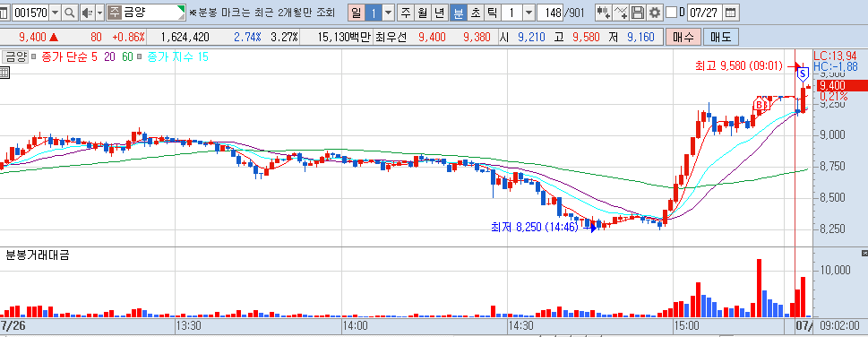The height and width of the screenshot is (337, 868).
Task: Switch to the 주 weekly chart tab
Action: [x=406, y=13]
